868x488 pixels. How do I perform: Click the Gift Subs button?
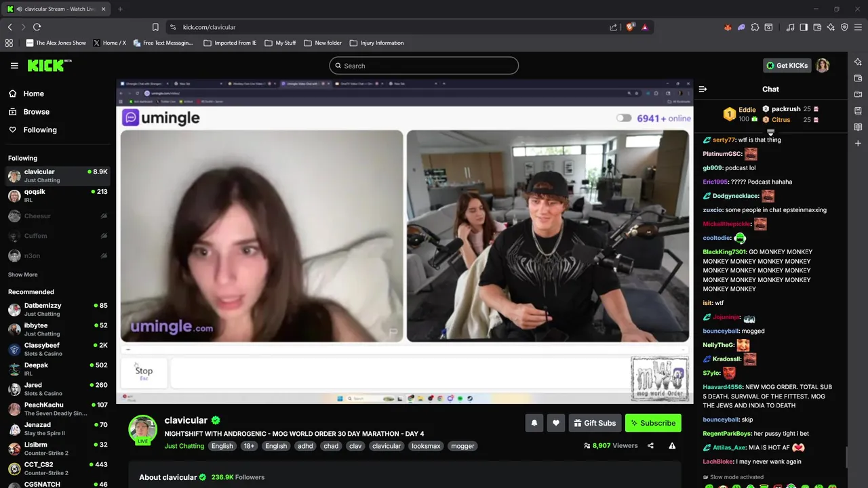click(x=595, y=423)
